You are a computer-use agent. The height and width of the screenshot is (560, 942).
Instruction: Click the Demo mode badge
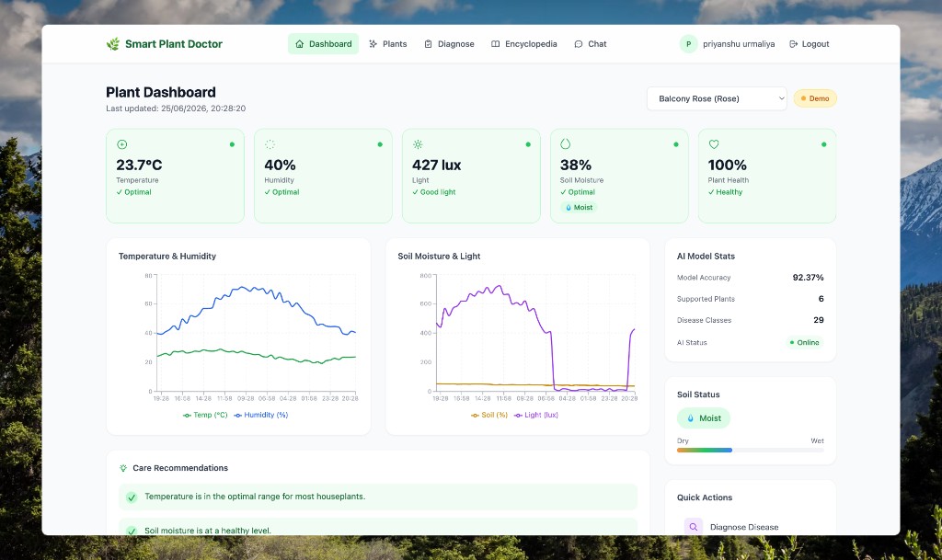coord(815,98)
